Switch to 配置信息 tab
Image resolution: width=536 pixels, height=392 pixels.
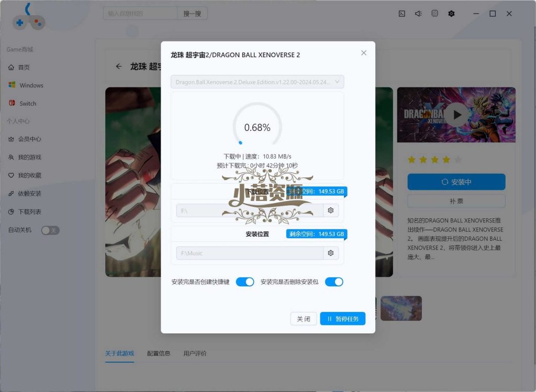(159, 353)
